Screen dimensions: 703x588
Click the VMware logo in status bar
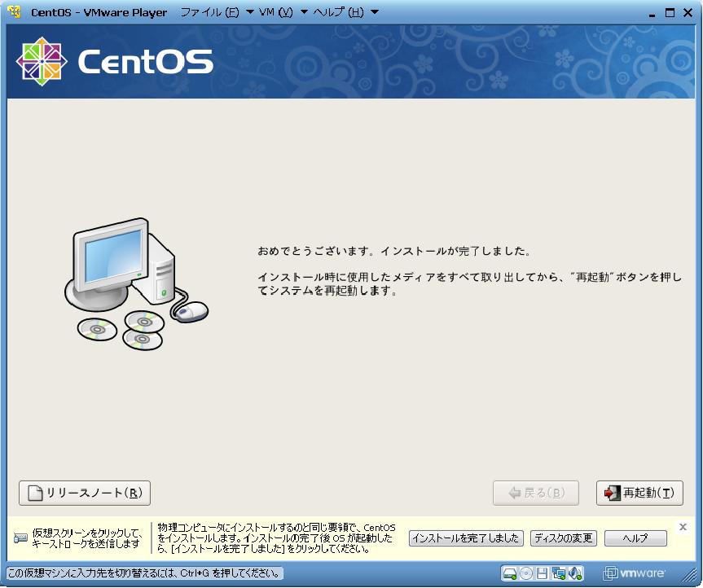[x=635, y=573]
